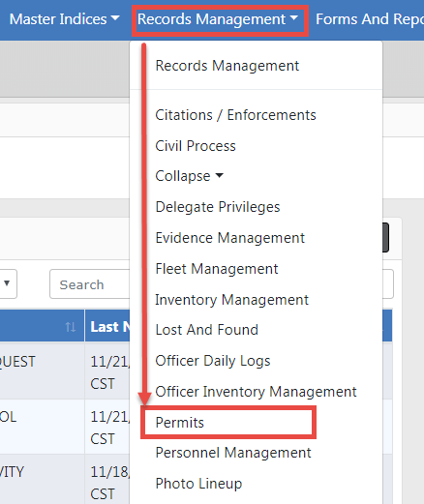This screenshot has height=504, width=424.
Task: Select Photo Lineup from the menu
Action: (198, 484)
